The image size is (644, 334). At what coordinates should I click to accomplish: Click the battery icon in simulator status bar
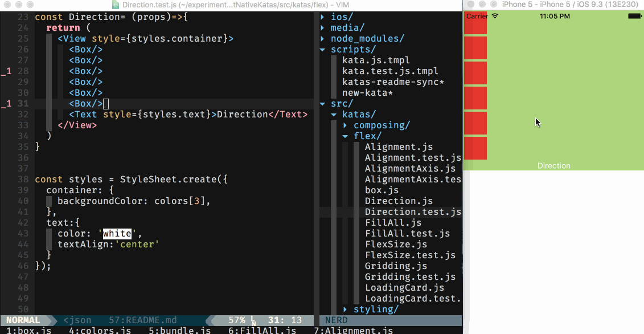[634, 16]
